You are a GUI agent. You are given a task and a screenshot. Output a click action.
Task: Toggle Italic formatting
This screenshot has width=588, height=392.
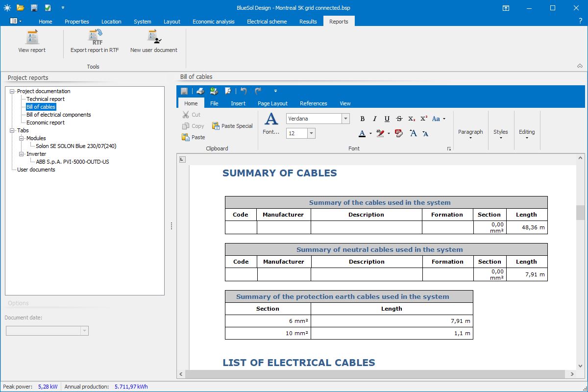[375, 119]
